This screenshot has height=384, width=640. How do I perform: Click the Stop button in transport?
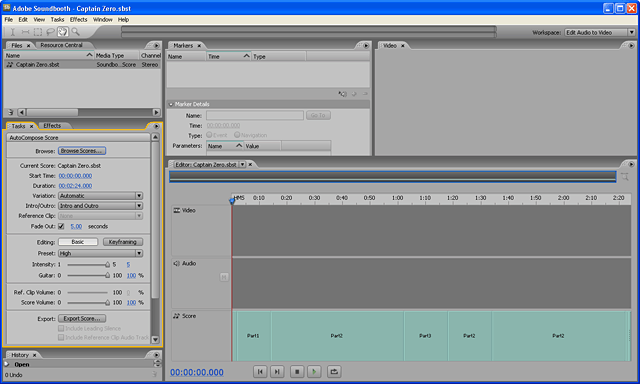coord(297,372)
